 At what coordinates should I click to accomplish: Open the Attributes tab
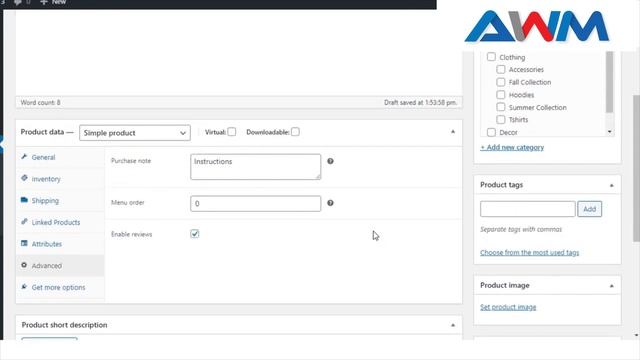pos(60,244)
